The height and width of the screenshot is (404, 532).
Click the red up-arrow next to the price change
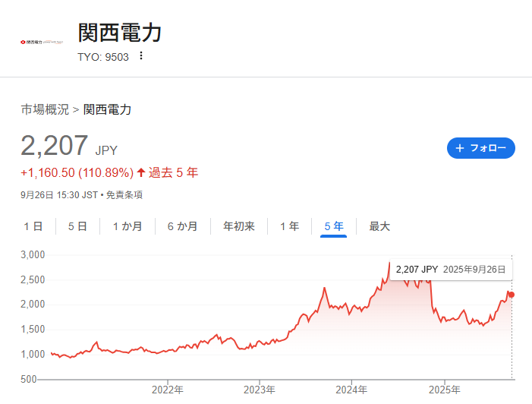[x=140, y=172]
